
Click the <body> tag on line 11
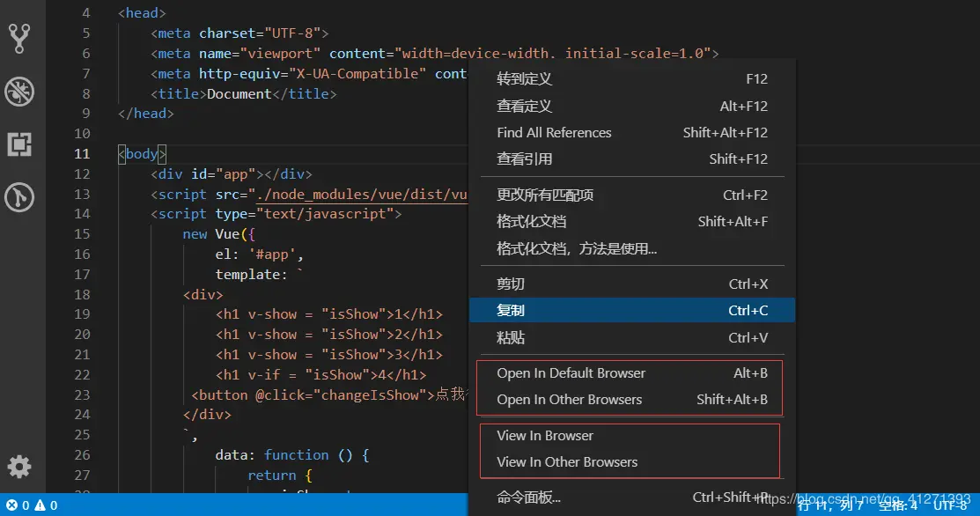142,154
